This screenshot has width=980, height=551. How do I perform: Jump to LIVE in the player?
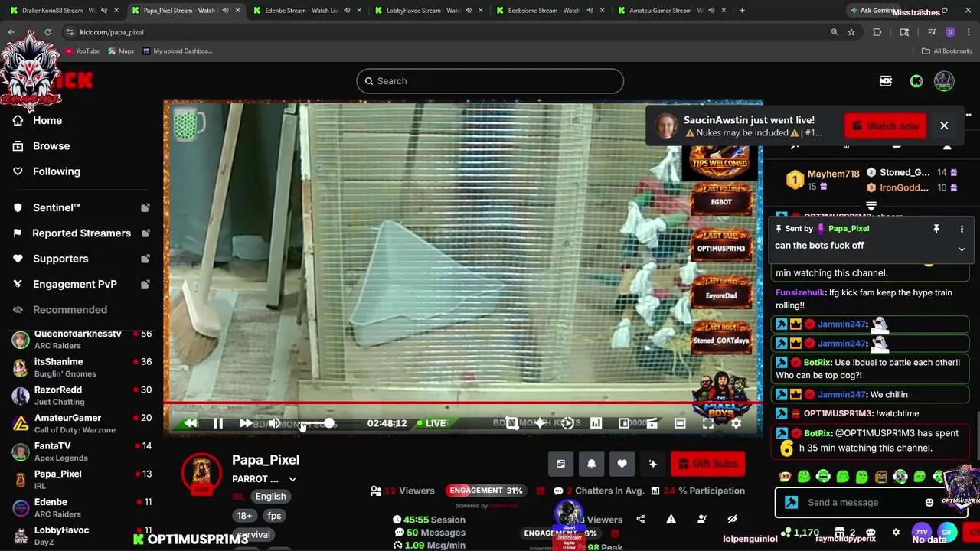[x=432, y=423]
